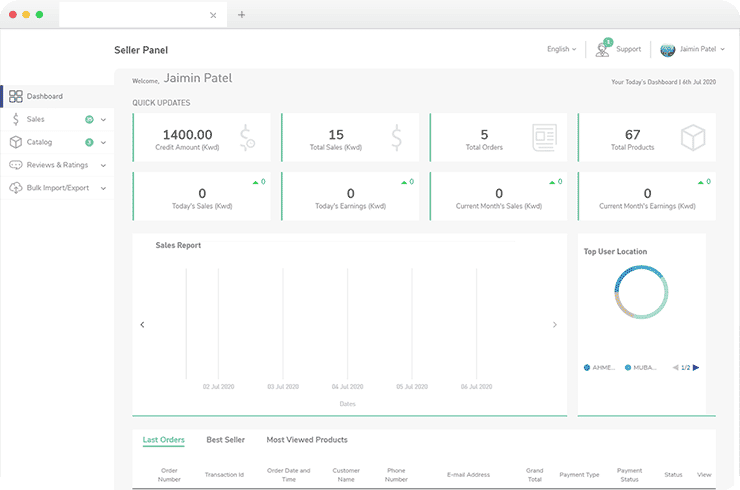The image size is (740, 490).
Task: Open the 15 Total Sales card
Action: click(350, 137)
